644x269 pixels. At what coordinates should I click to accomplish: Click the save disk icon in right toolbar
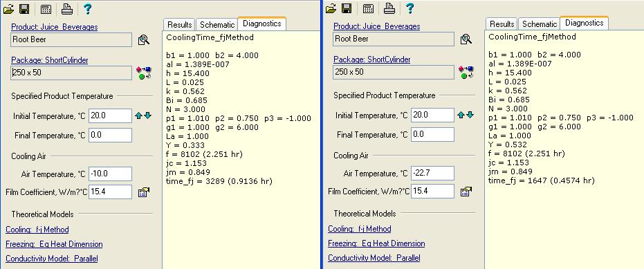[347, 8]
